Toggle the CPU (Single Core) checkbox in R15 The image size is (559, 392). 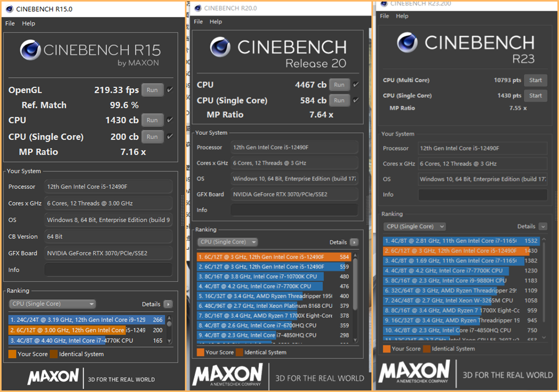click(x=170, y=136)
